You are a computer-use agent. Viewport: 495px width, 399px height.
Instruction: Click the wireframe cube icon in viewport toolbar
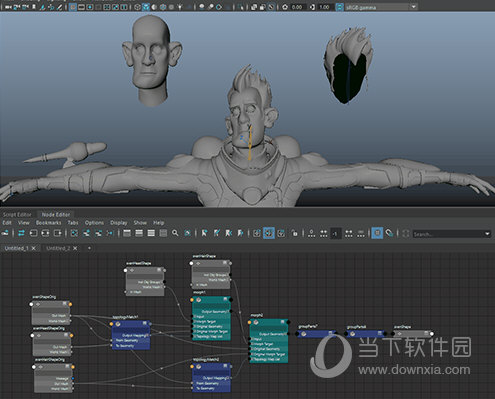(x=137, y=7)
